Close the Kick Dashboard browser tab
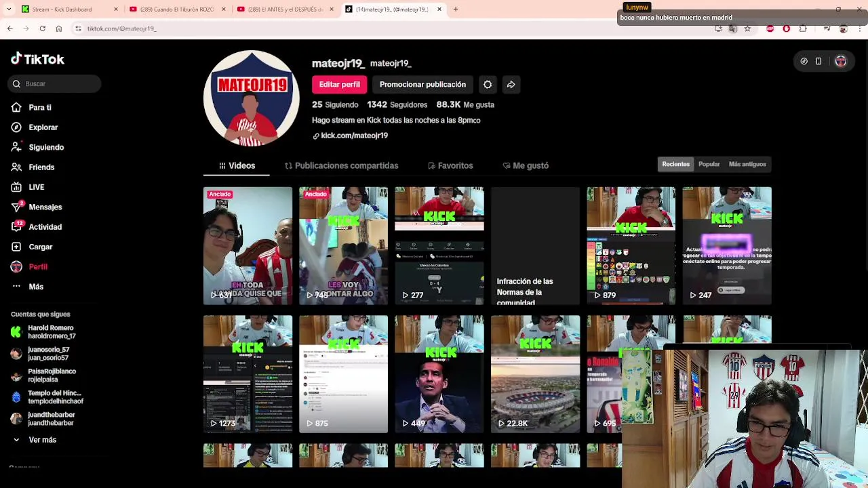Viewport: 868px width, 488px height. (x=115, y=9)
